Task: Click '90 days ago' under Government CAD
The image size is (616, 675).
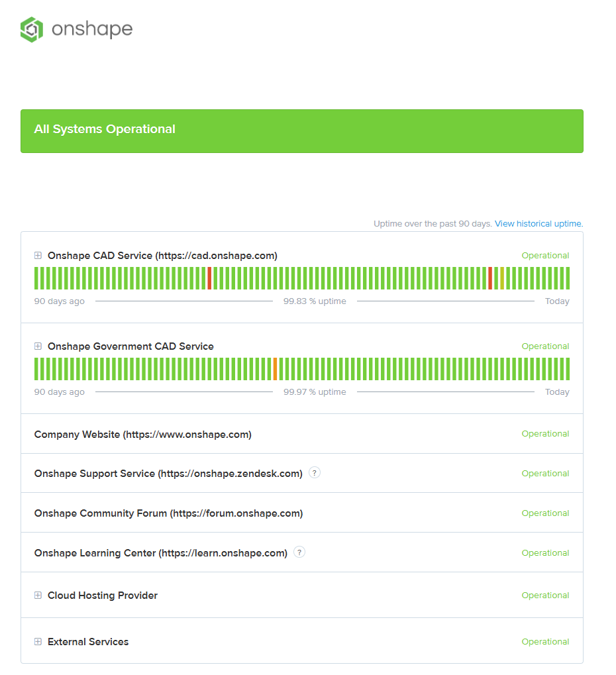Action: point(60,392)
